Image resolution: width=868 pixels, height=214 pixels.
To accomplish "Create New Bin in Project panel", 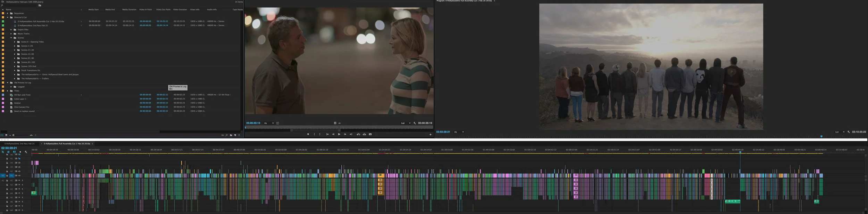I will click(x=231, y=135).
